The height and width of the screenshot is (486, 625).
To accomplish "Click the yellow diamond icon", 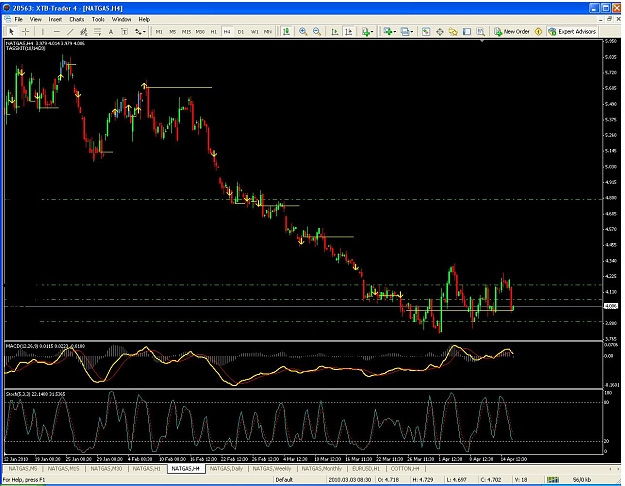I will pyautogui.click(x=538, y=31).
